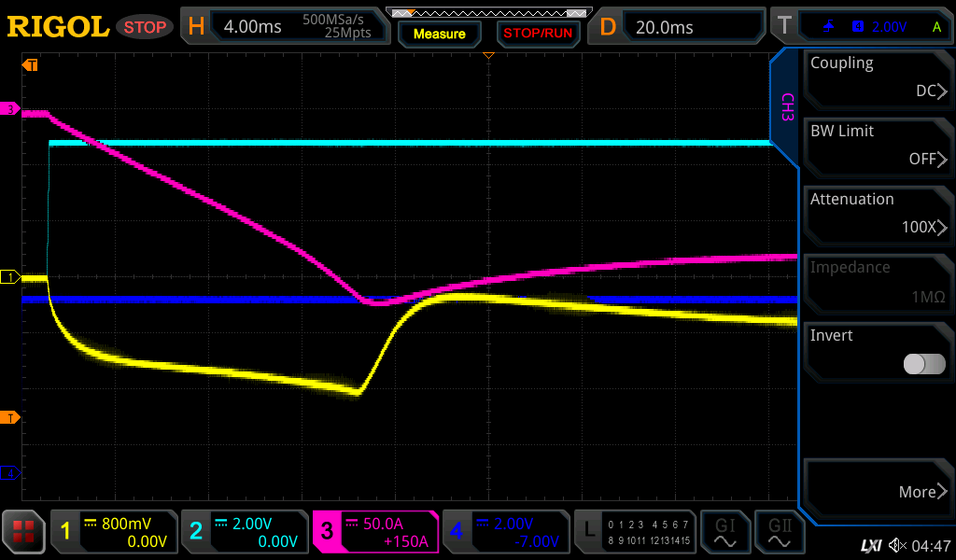956x560 pixels.
Task: Click the LXI network status icon
Action: [870, 545]
